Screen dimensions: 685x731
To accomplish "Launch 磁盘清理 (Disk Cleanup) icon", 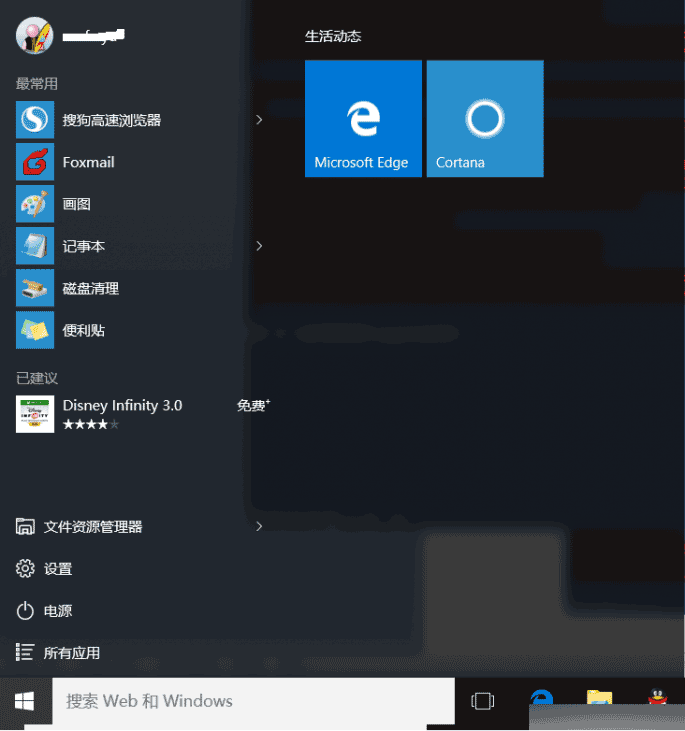I will click(34, 288).
